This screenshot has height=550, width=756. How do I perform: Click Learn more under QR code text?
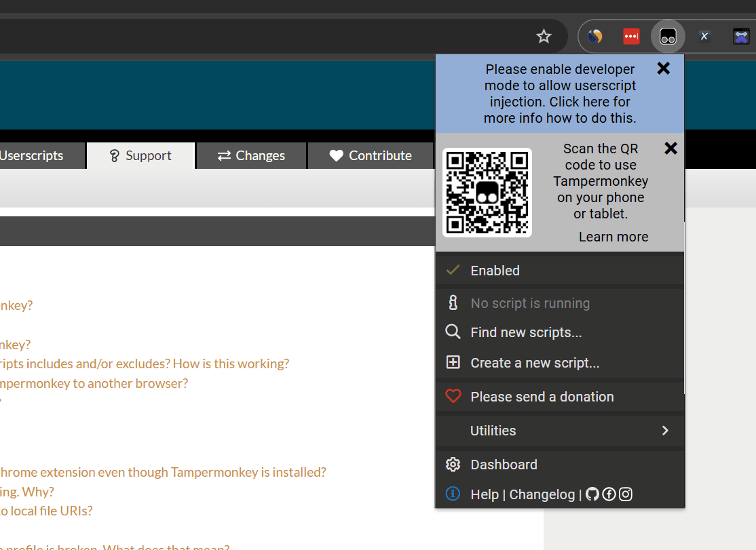[613, 237]
